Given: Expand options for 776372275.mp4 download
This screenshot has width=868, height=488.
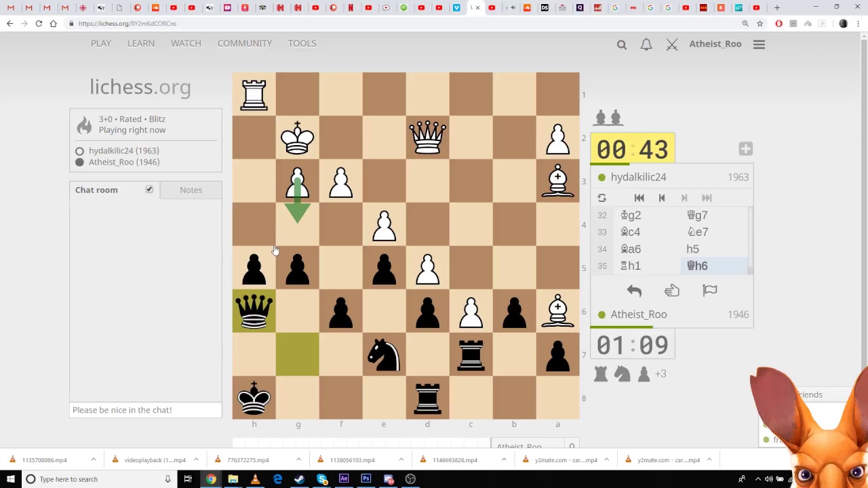Looking at the screenshot, I should coord(298,460).
